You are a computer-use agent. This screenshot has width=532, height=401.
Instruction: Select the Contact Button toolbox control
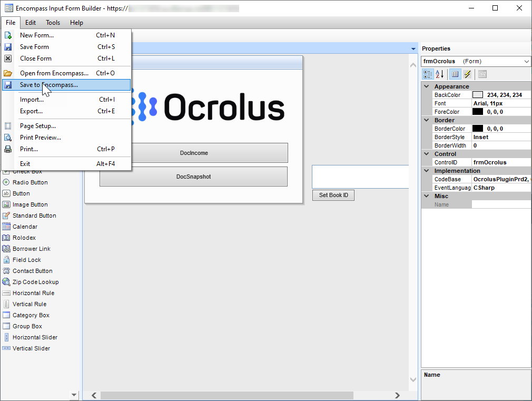click(x=27, y=271)
